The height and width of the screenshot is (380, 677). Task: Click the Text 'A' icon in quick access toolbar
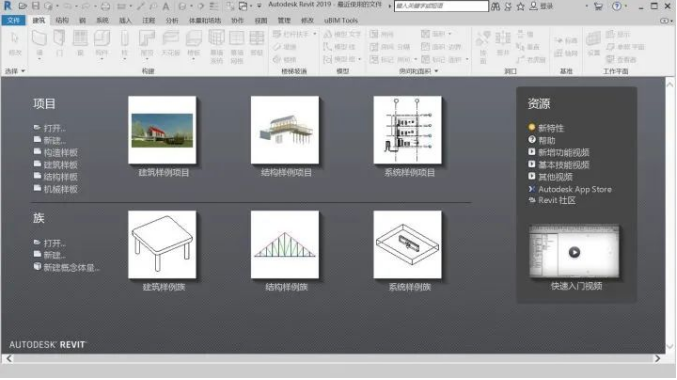(166, 6)
